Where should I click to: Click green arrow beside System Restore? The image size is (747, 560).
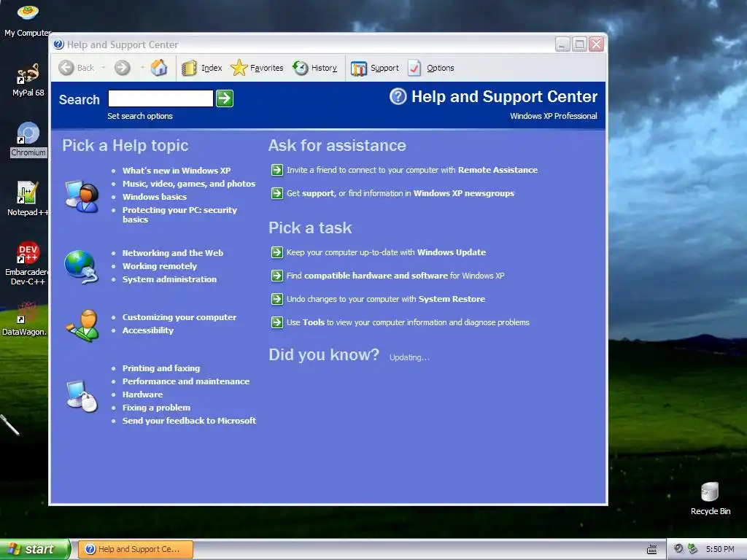pos(277,299)
